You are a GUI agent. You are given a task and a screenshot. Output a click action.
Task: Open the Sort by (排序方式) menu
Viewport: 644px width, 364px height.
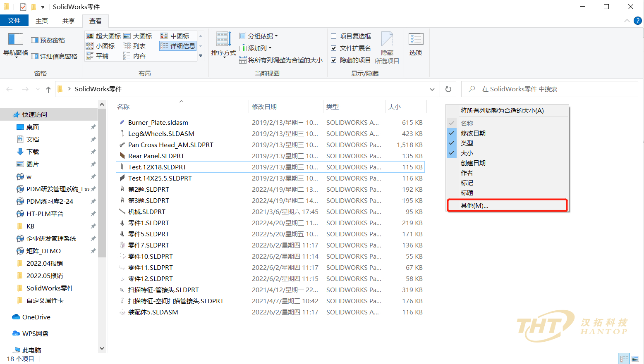(223, 45)
